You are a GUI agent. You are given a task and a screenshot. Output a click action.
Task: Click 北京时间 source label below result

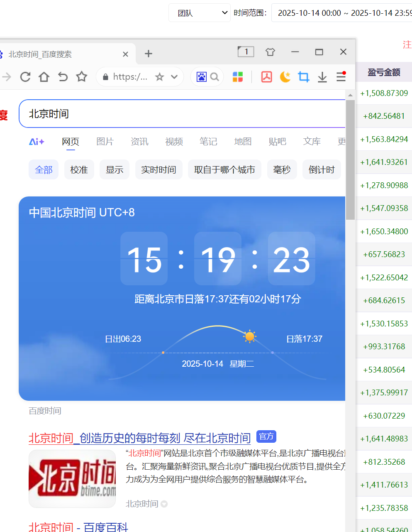142,504
